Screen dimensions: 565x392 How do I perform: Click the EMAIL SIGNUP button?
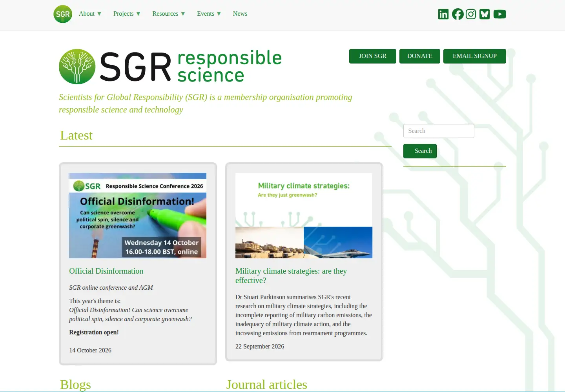(475, 56)
